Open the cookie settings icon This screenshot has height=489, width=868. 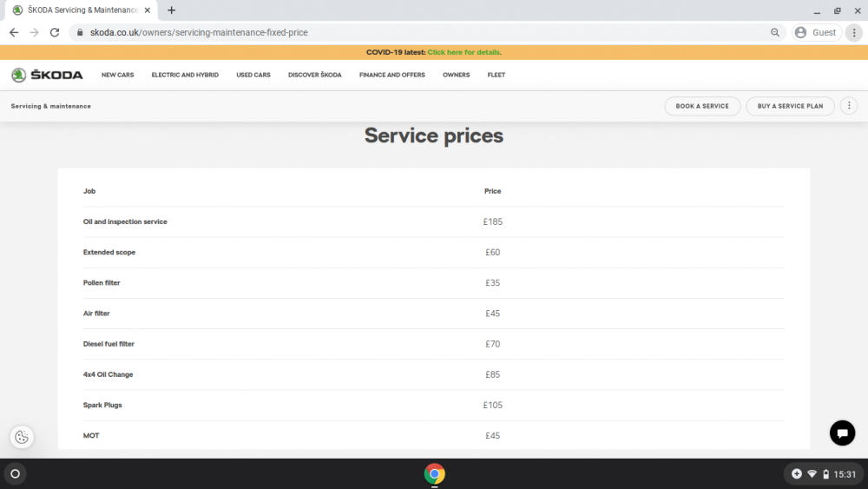coord(22,437)
